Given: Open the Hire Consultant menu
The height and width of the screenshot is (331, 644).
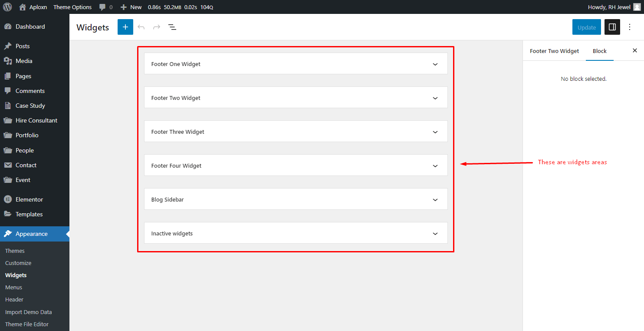Looking at the screenshot, I should (35, 120).
